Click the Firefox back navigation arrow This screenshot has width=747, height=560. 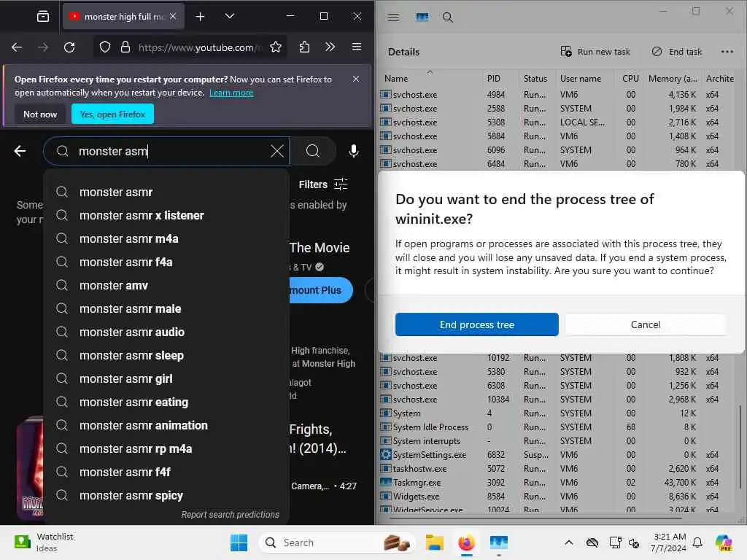[x=17, y=47]
